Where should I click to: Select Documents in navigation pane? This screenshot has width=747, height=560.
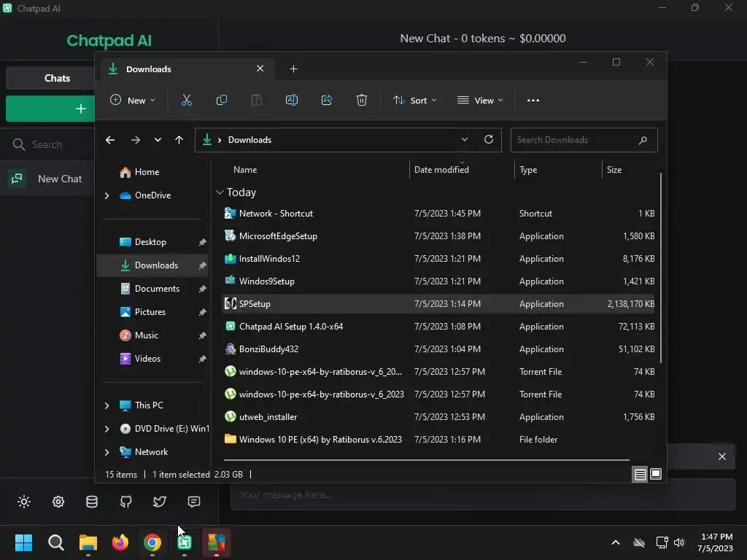pos(158,289)
